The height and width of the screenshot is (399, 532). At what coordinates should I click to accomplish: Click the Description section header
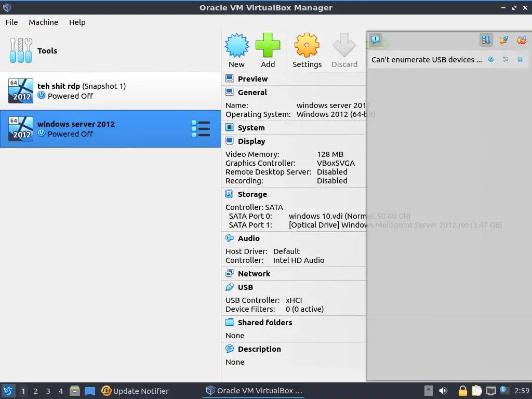[259, 349]
